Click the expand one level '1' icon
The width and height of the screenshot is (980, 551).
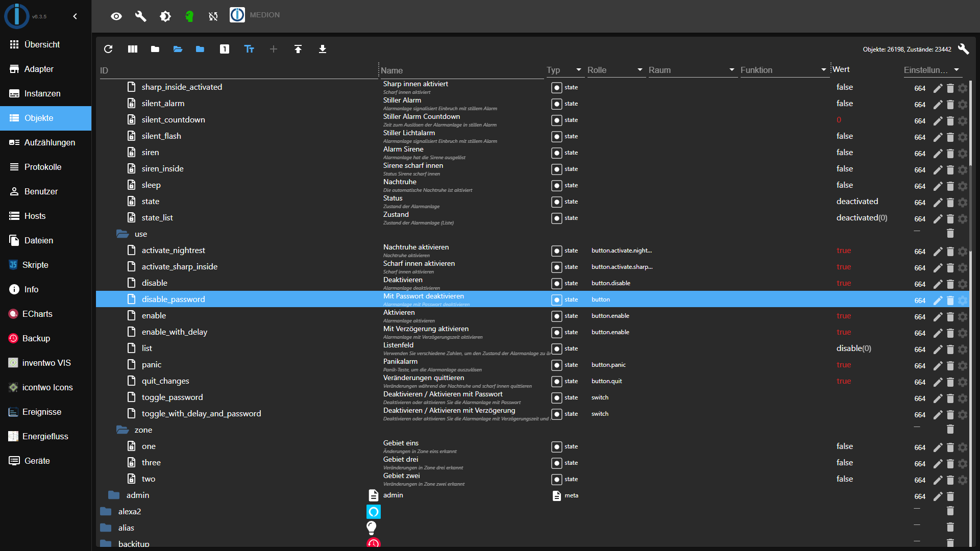point(225,49)
